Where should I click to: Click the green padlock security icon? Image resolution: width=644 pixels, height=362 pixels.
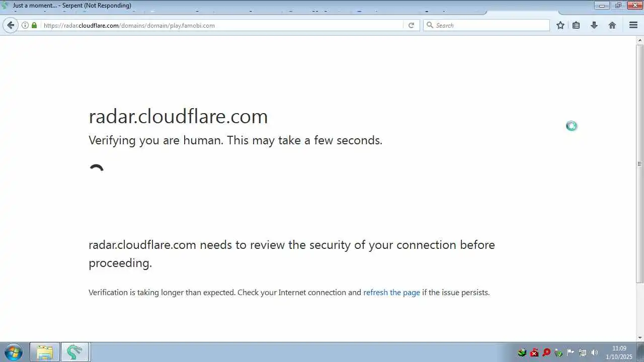pyautogui.click(x=34, y=25)
